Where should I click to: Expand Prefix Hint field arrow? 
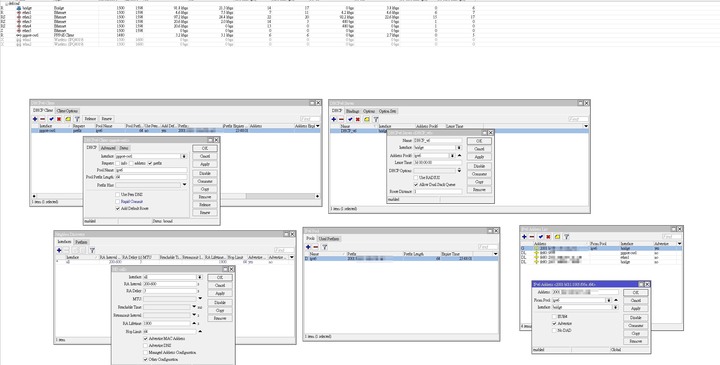click(184, 185)
